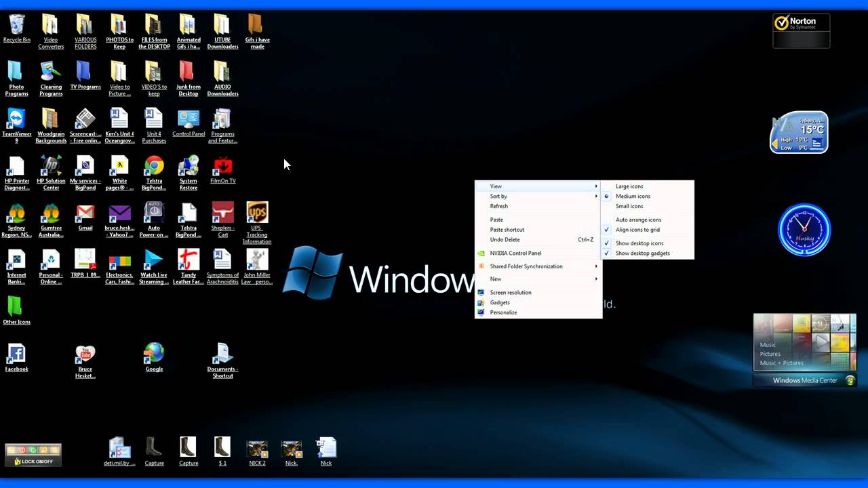Click the HP Solution Center icon
The width and height of the screenshot is (868, 488).
(51, 173)
